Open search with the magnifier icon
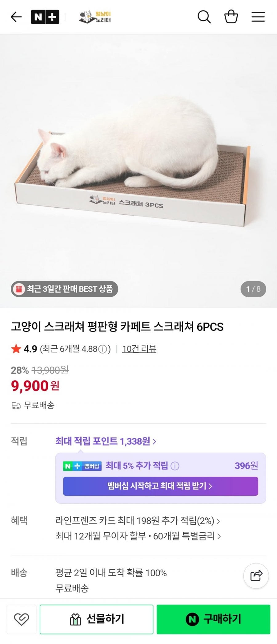The image size is (277, 644). 204,17
